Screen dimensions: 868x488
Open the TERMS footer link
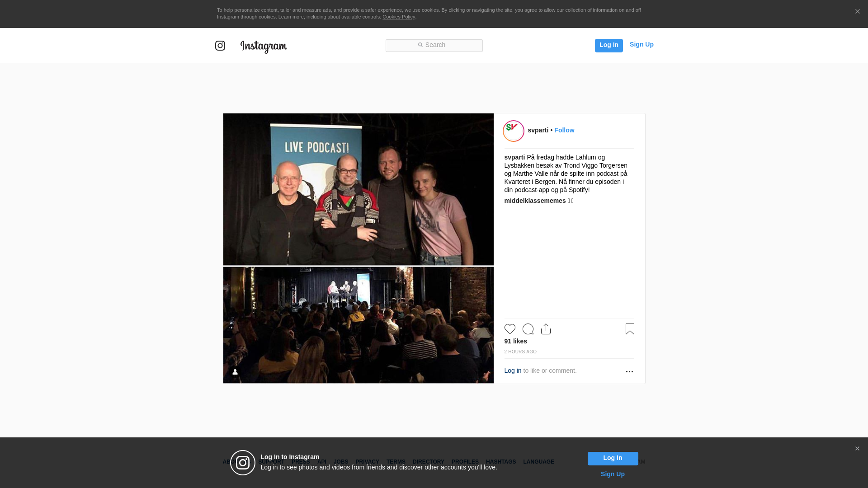[396, 462]
